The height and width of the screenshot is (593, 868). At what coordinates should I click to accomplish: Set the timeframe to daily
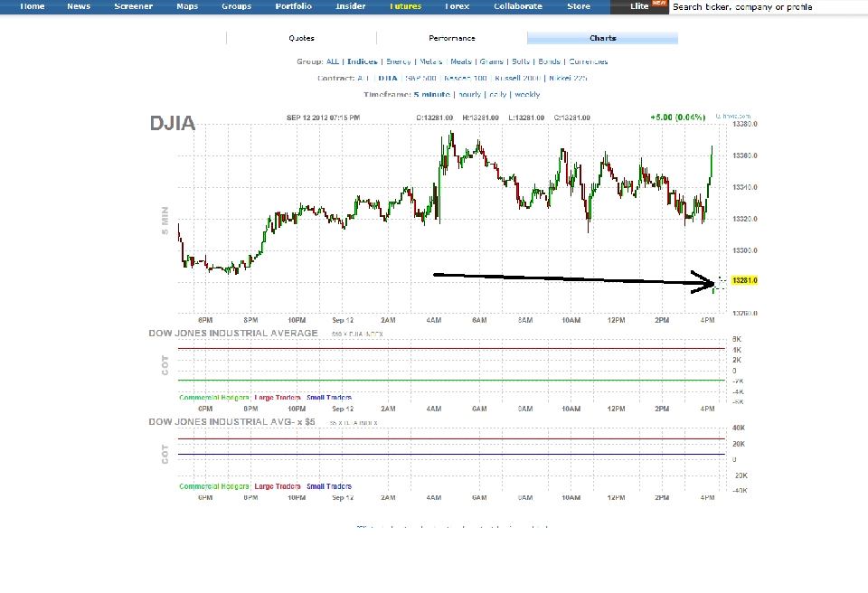497,95
